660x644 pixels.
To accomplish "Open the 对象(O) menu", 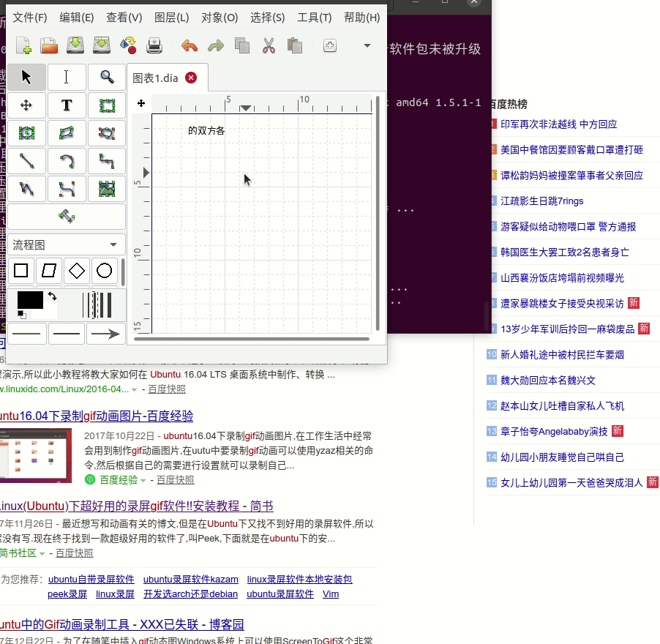I will click(x=219, y=17).
